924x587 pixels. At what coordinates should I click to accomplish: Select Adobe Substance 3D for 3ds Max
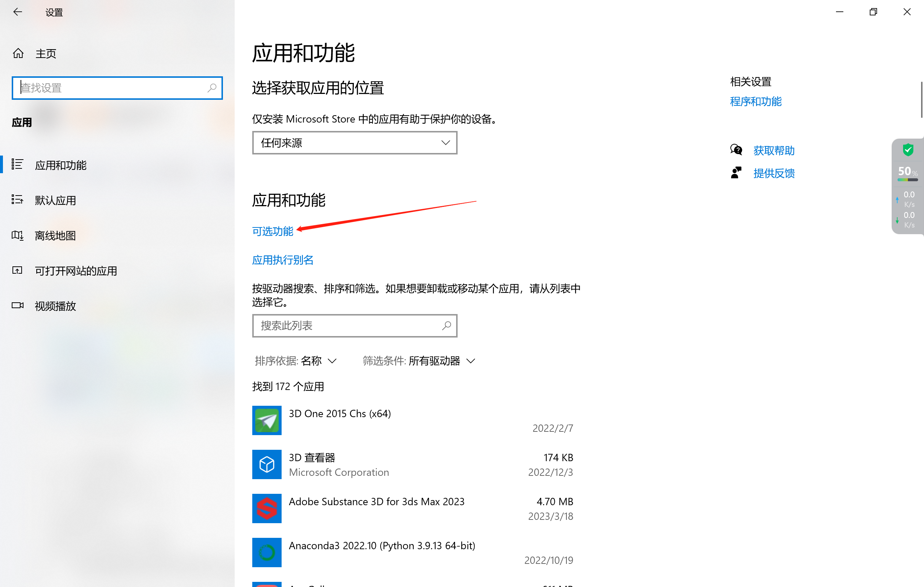(412, 509)
